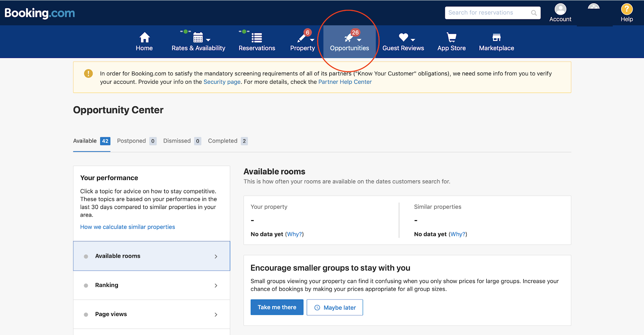Expand the Ranking chevron
Viewport: 644px width, 335px height.
tap(216, 285)
